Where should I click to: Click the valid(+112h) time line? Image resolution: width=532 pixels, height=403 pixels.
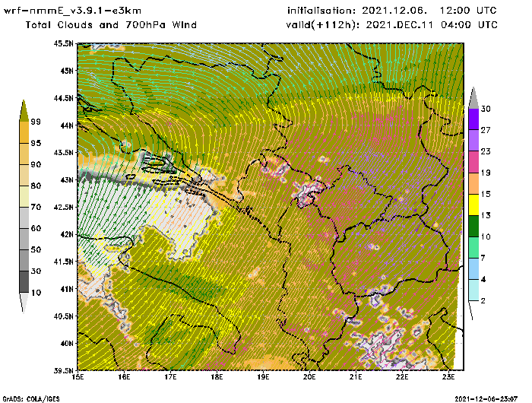(x=392, y=25)
